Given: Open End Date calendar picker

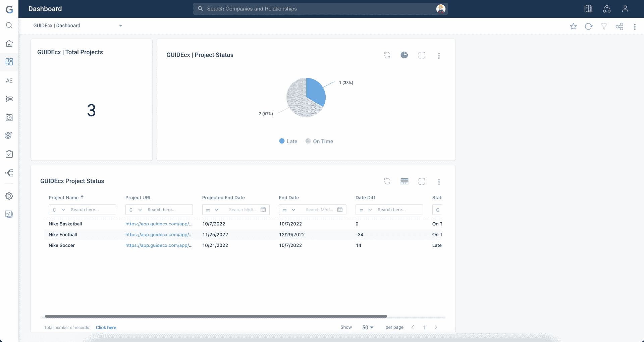Looking at the screenshot, I should 340,210.
